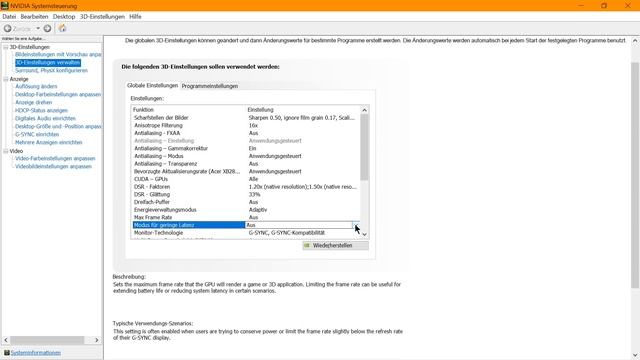Select the Energieverwaltungsmodus row
This screenshot has width=640, height=360.
coord(246,210)
